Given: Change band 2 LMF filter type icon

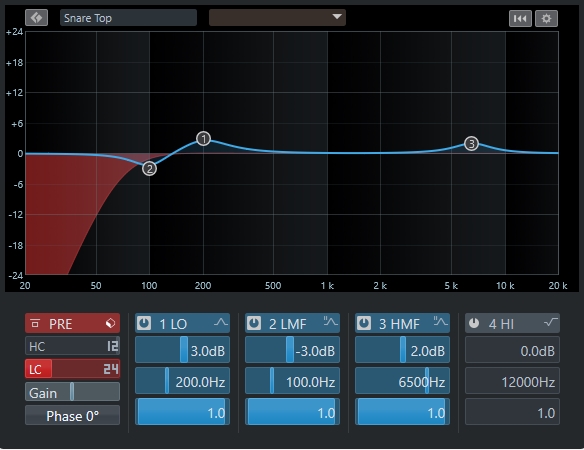Looking at the screenshot, I should (x=331, y=321).
